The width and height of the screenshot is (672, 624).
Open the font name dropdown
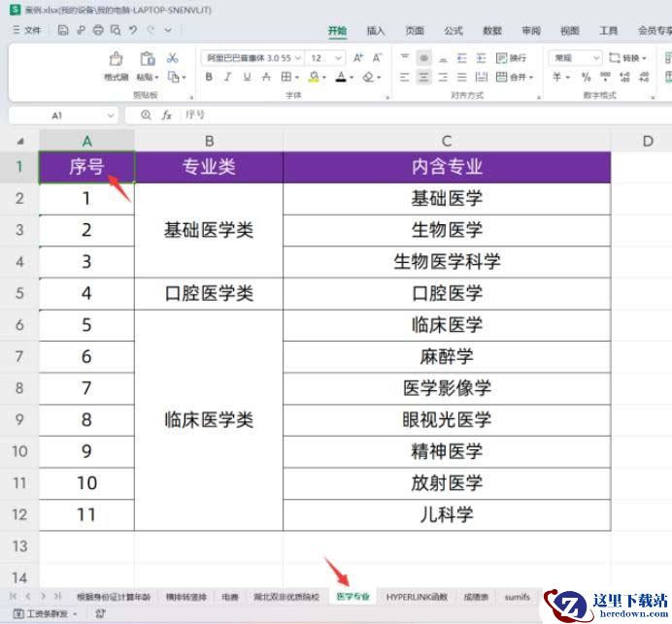(x=250, y=58)
